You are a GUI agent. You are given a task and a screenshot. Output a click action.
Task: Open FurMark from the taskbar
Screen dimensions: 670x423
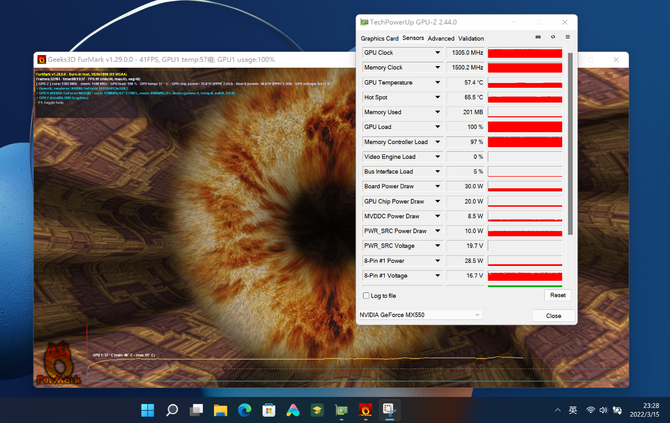366,410
